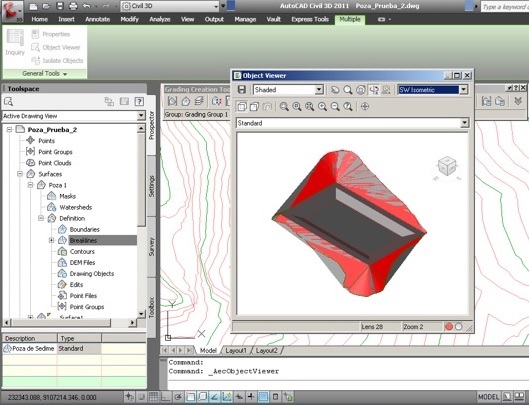
Task: Click the Save icon in Object Viewer
Action: [242, 89]
